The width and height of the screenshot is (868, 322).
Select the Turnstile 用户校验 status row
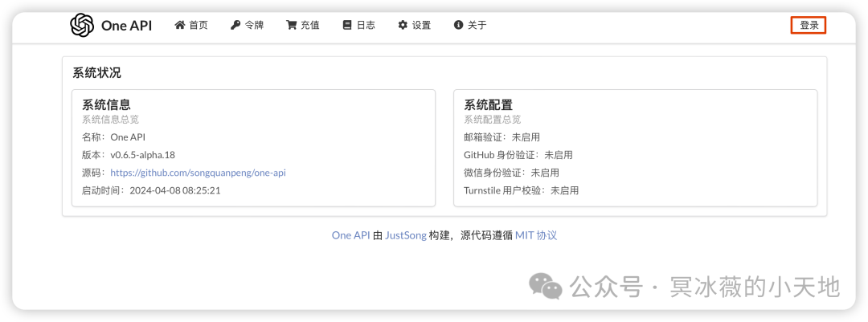[x=522, y=190]
